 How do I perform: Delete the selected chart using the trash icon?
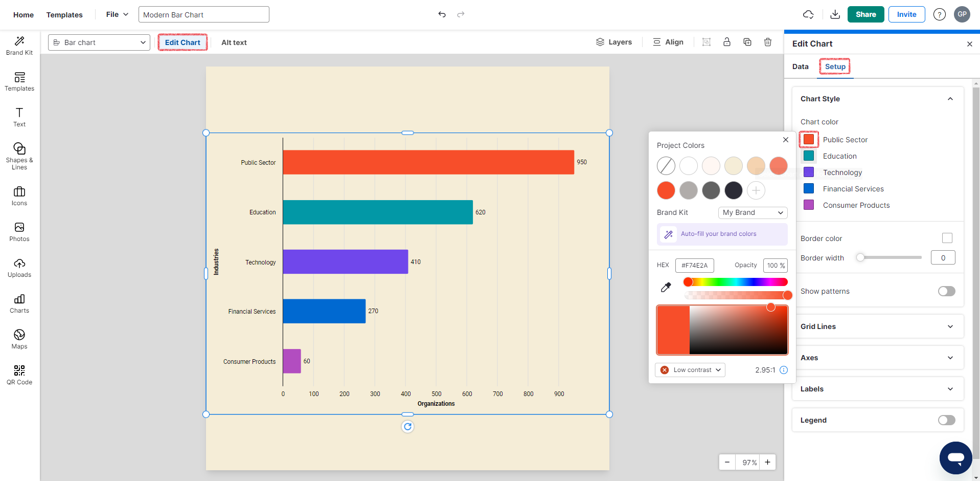768,42
